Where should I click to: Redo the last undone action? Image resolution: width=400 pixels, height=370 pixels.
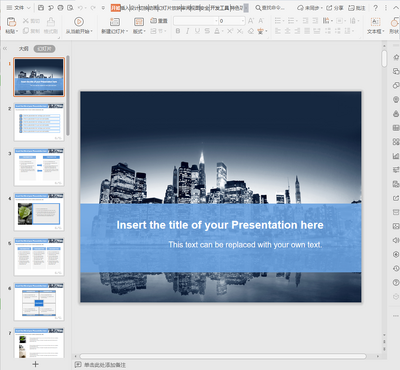pos(93,7)
